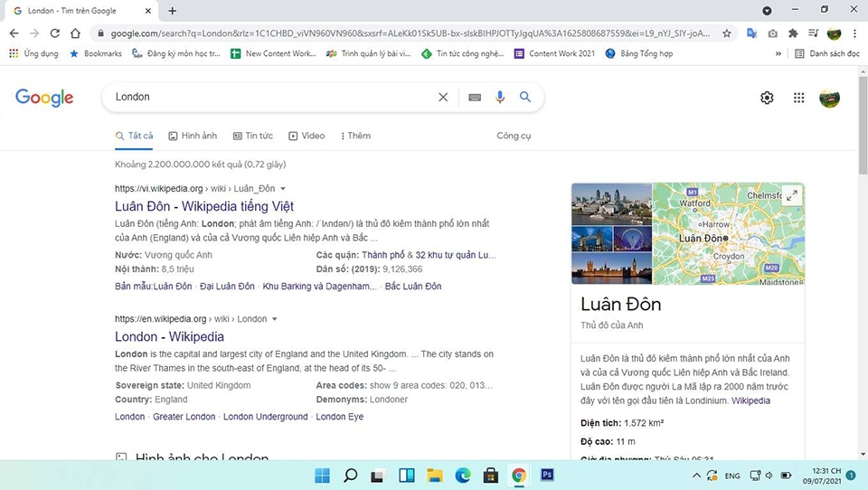
Task: Follow the Greater London sitelink
Action: 184,417
